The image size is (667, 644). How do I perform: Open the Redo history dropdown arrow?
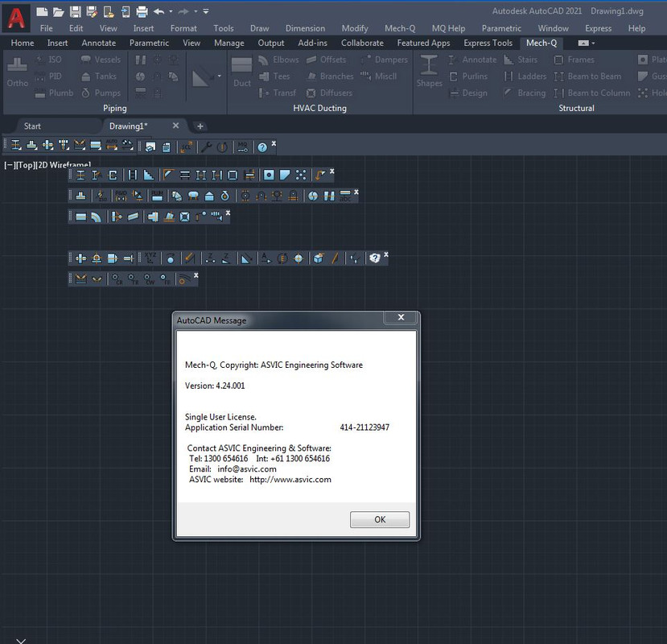click(196, 11)
